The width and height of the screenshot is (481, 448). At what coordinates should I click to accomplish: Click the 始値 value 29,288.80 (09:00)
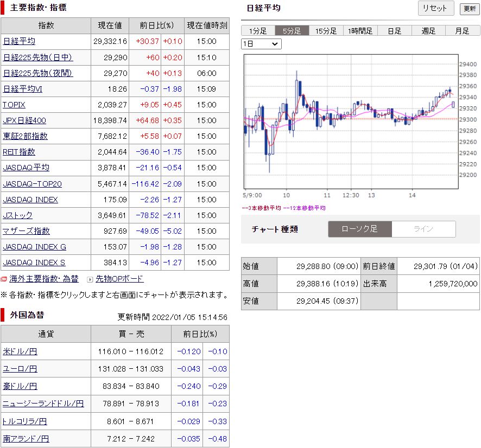(x=327, y=266)
